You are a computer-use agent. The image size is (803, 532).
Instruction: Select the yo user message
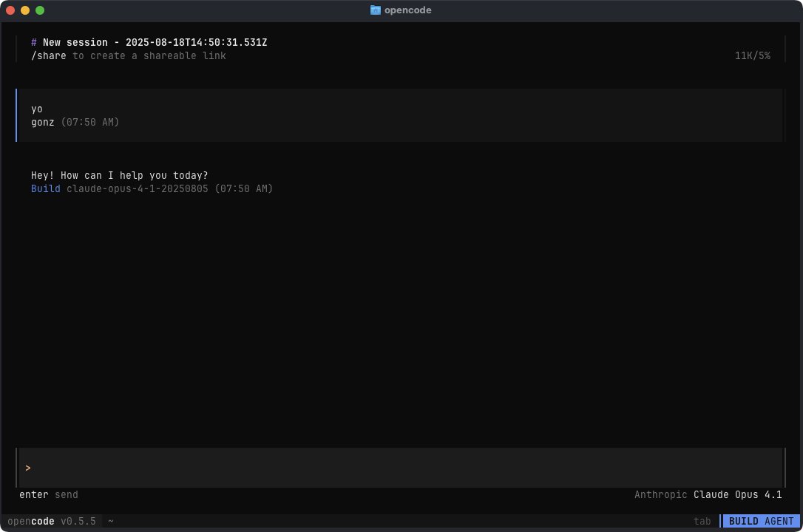point(36,109)
